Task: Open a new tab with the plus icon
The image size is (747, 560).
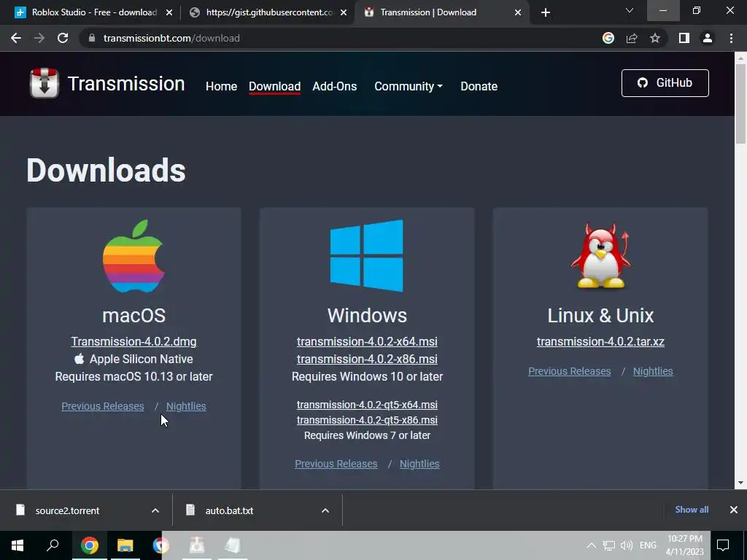Action: click(546, 12)
